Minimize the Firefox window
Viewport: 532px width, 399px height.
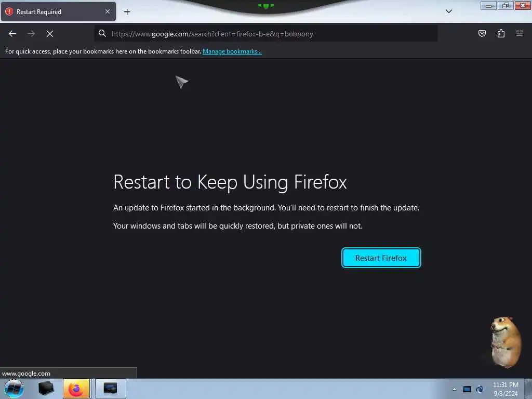click(488, 5)
